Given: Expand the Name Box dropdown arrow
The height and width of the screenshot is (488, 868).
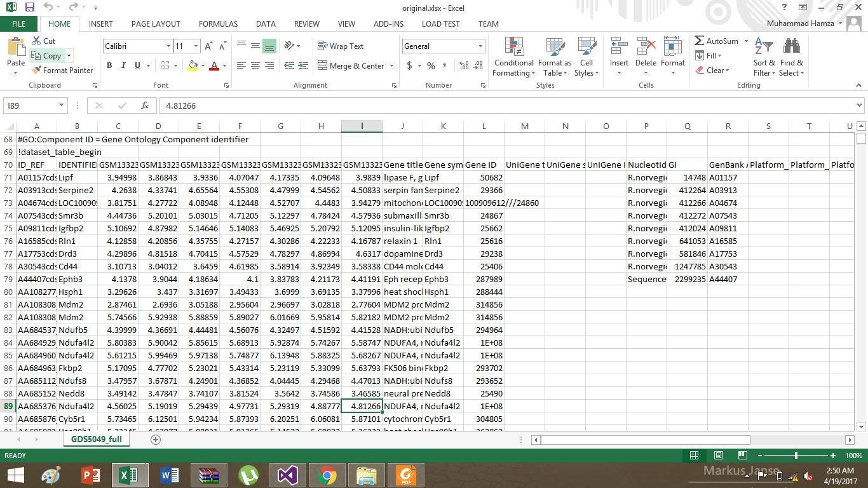Looking at the screenshot, I should point(61,105).
